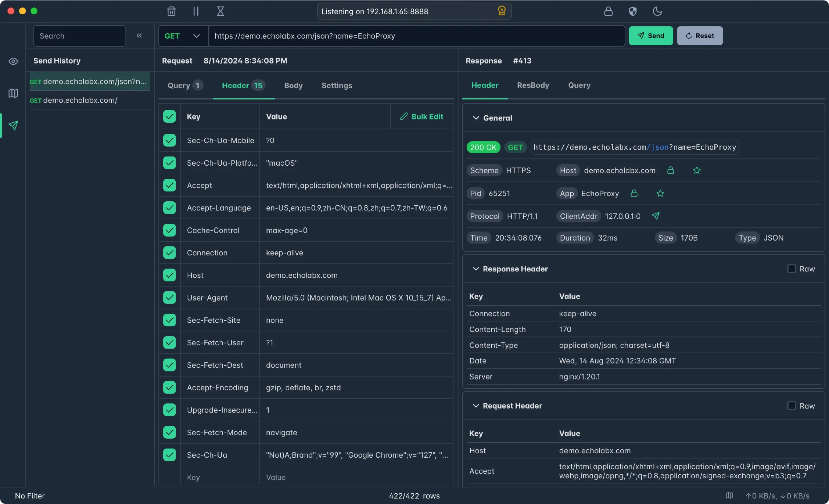
Task: Click the empty Key field in new header row
Action: coord(220,477)
